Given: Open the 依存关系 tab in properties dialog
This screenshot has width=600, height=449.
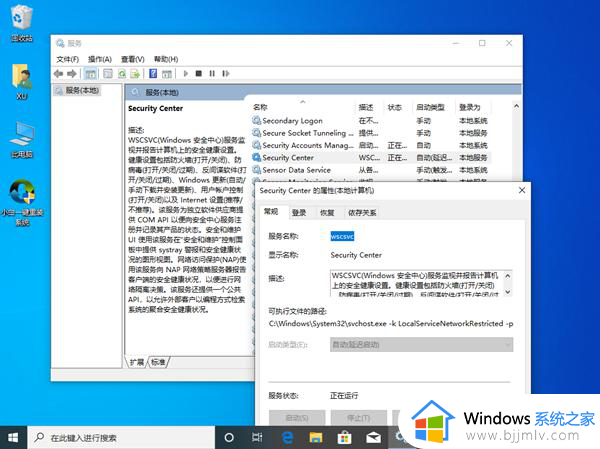Looking at the screenshot, I should (x=362, y=213).
